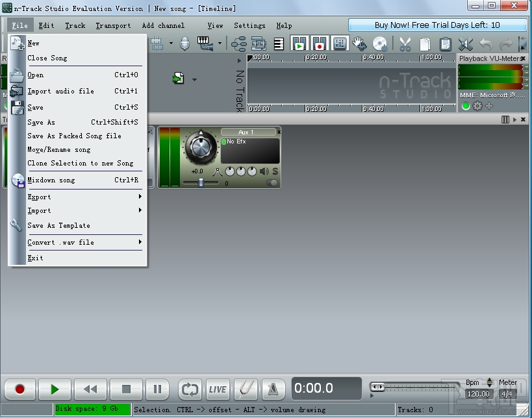Viewport: 532px width, 418px height.
Task: Open the MIDI keyboard input device icon
Action: point(205,43)
